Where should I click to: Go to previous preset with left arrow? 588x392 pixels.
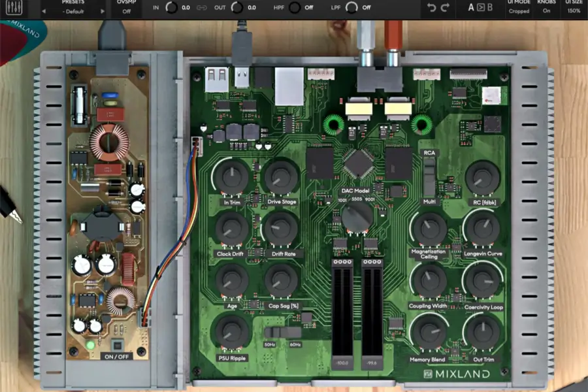point(44,12)
